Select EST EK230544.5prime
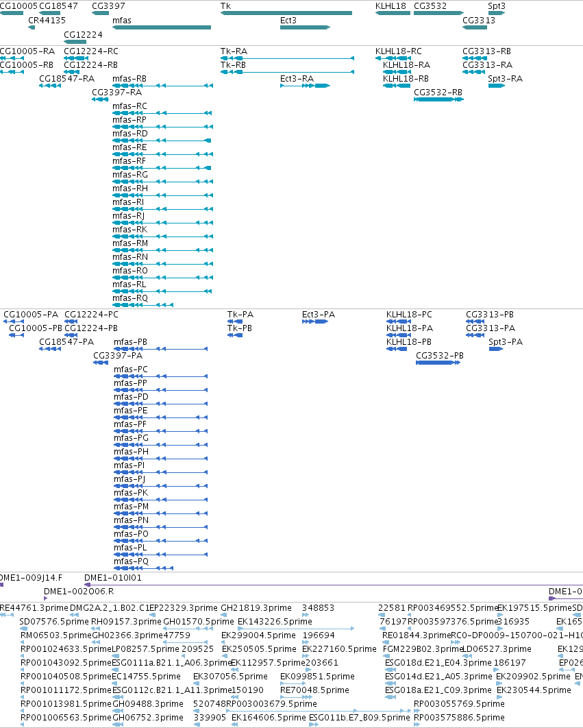 (x=534, y=690)
